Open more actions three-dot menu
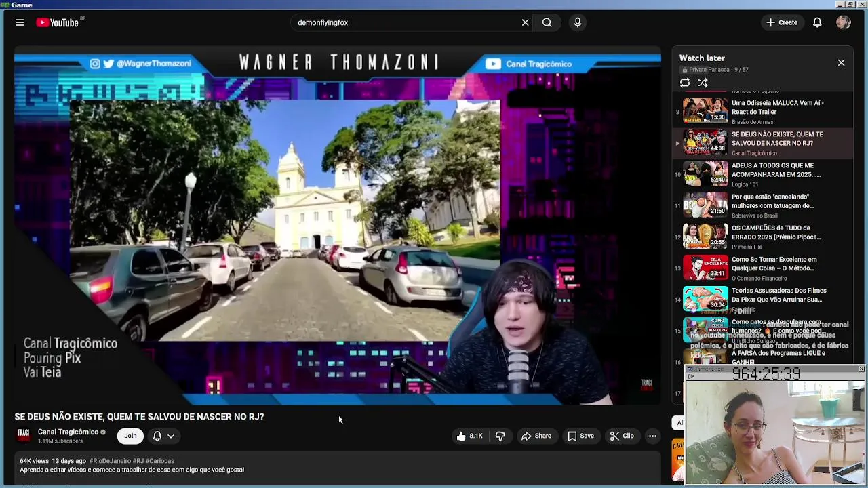The width and height of the screenshot is (868, 488). [x=652, y=436]
